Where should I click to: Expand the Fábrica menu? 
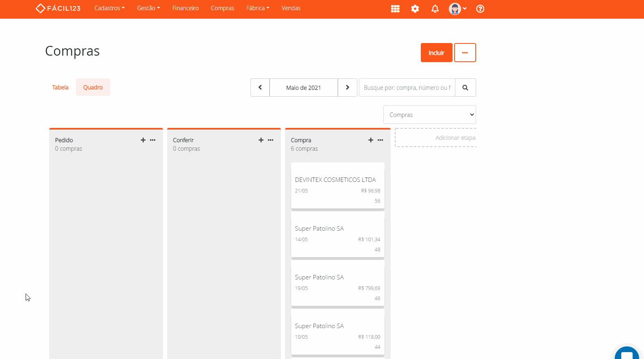tap(257, 8)
